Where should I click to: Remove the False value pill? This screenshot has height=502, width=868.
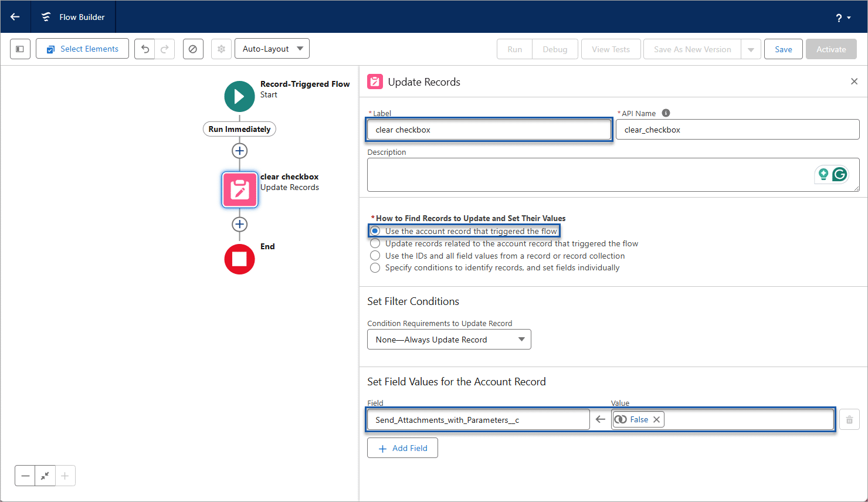pos(657,419)
